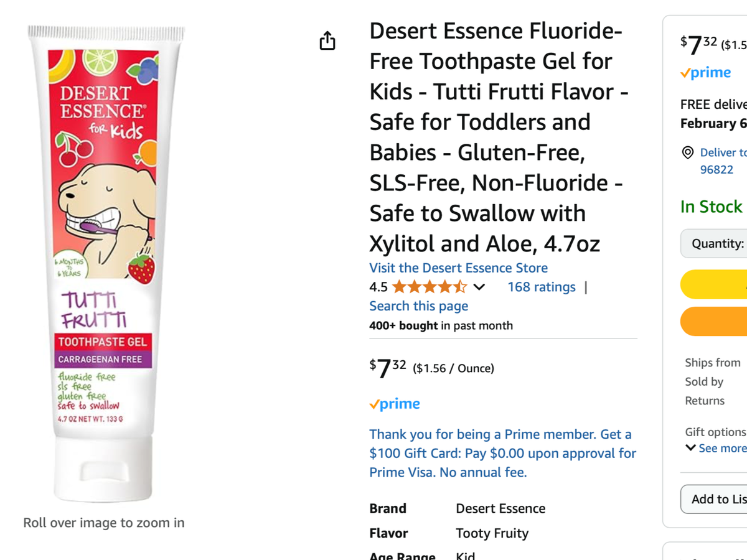Click the 4.5 rating number
This screenshot has width=747, height=560.
378,287
